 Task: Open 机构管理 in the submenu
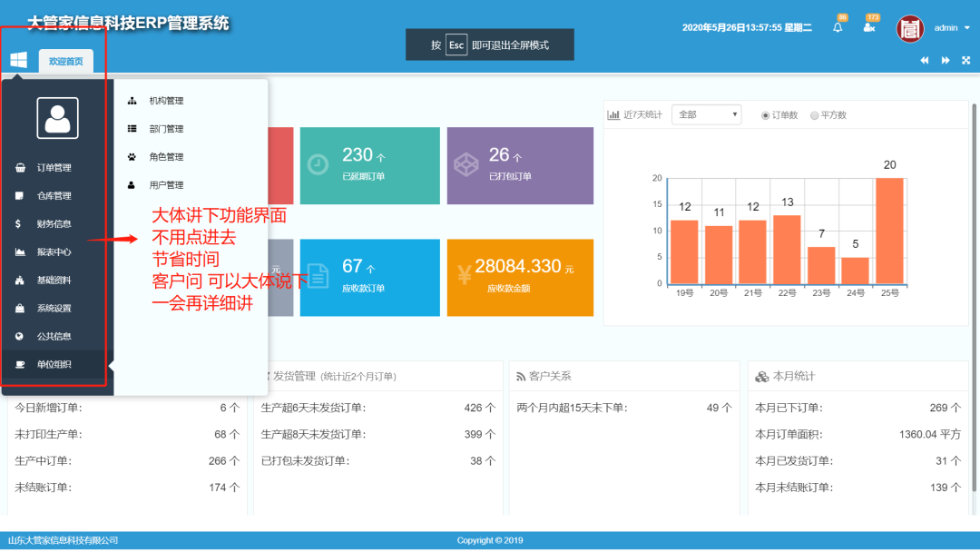point(166,101)
